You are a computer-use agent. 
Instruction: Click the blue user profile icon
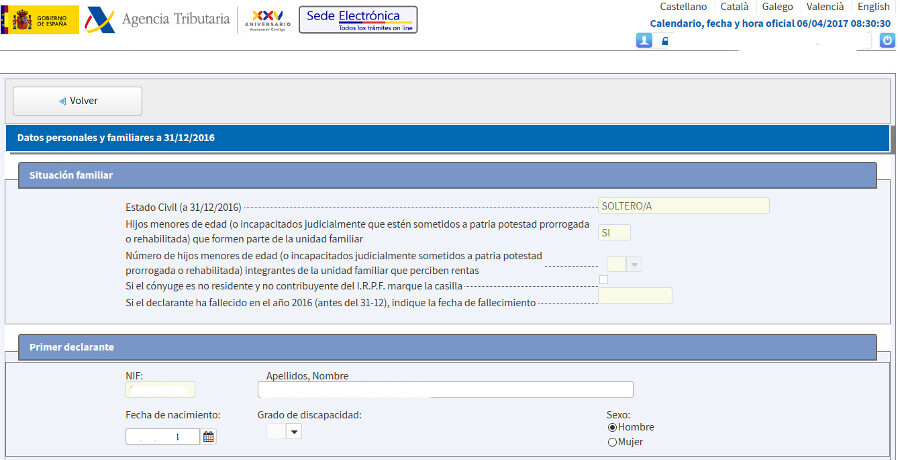click(x=644, y=41)
